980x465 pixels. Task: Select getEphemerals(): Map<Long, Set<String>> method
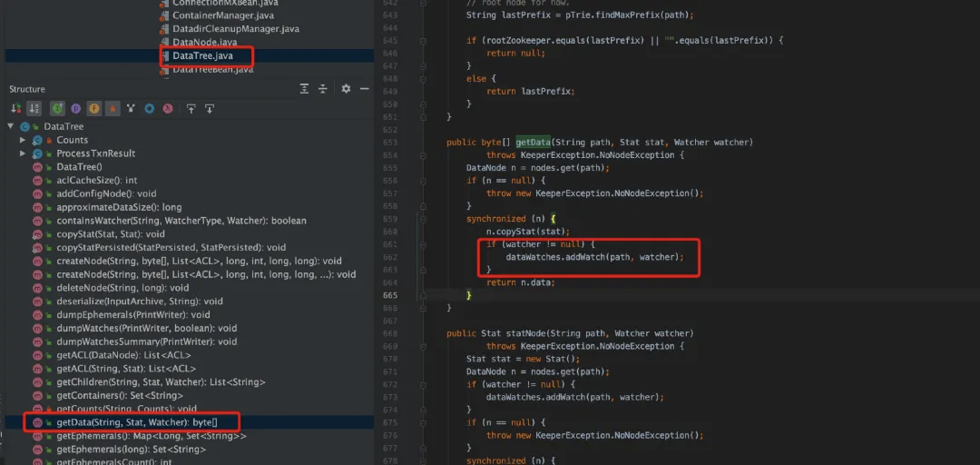pos(152,436)
